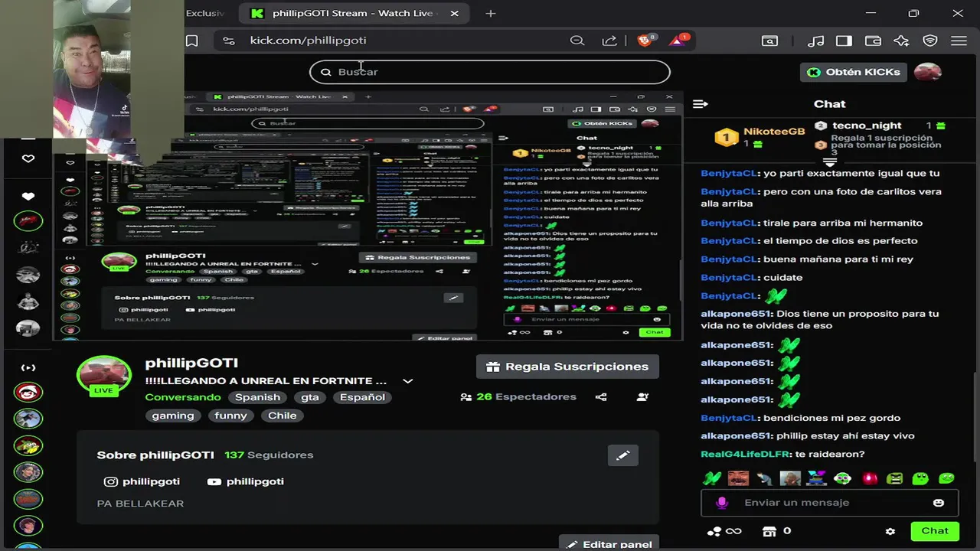Screen dimensions: 980x551
Task: Select the gaming tag
Action: (x=173, y=416)
